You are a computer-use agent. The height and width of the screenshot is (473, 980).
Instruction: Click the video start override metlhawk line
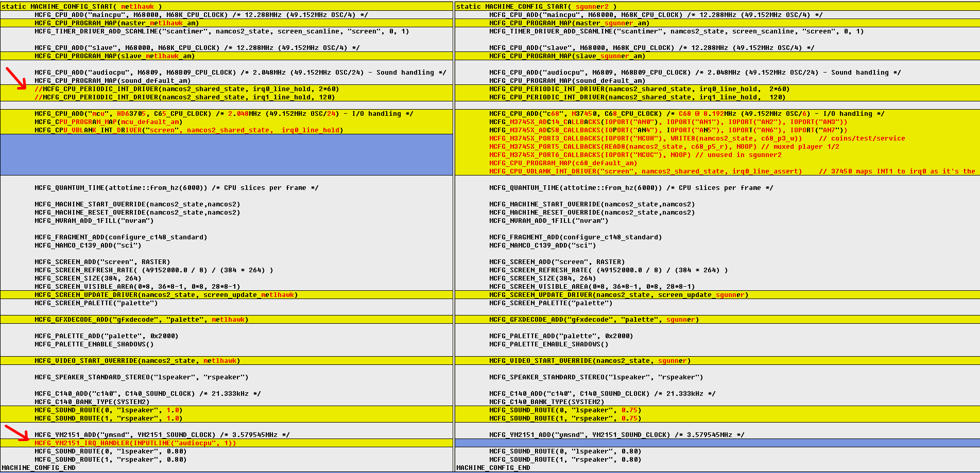137,361
